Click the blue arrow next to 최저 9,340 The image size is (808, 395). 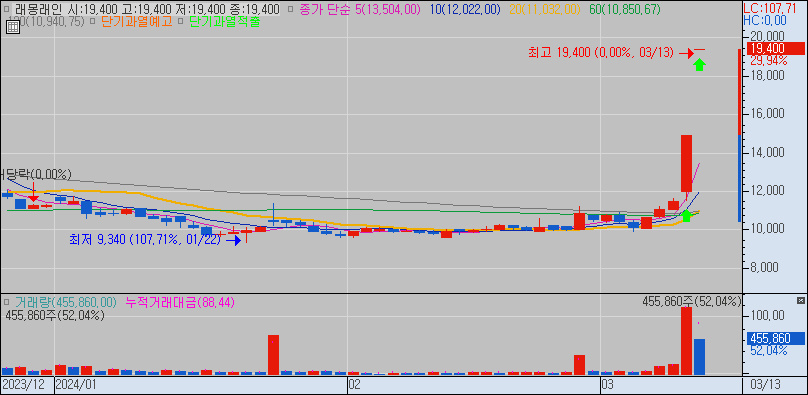pyautogui.click(x=233, y=240)
